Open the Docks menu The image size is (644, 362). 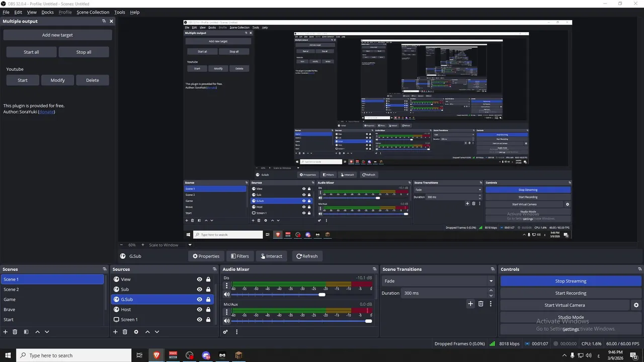(x=47, y=12)
